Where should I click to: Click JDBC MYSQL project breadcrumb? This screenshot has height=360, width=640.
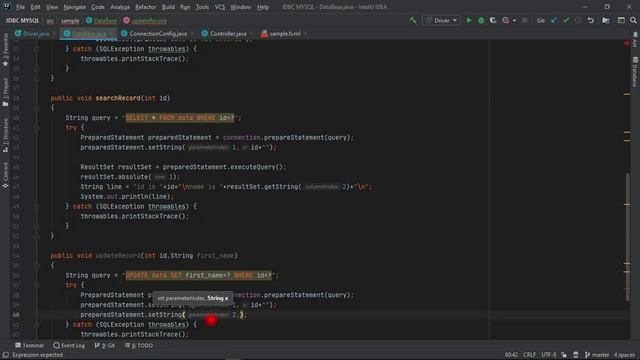coord(22,20)
